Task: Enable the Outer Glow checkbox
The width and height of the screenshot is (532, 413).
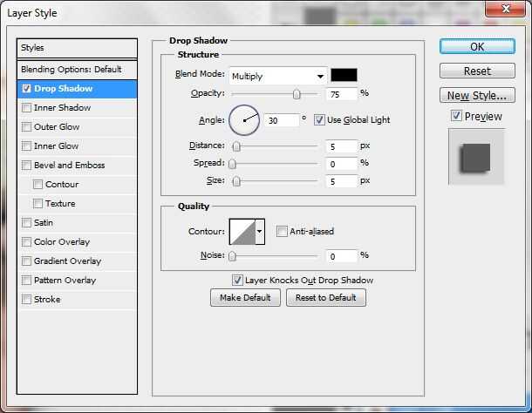Action: [x=26, y=127]
